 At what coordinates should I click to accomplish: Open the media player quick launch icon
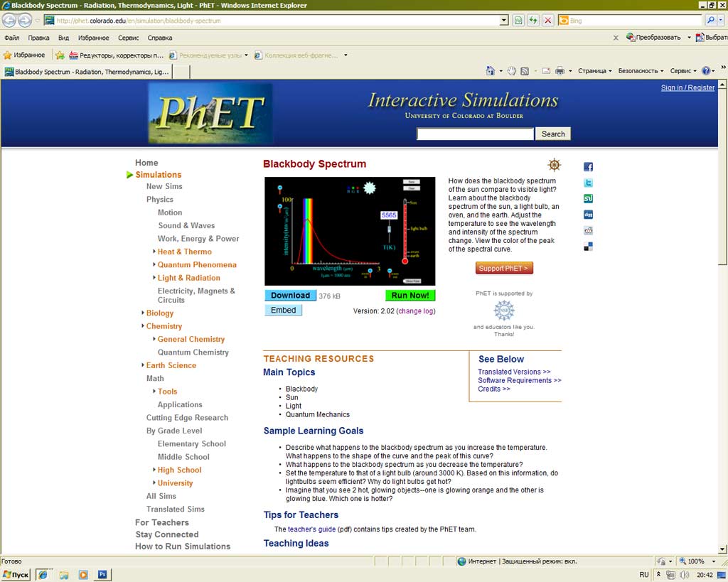[x=83, y=575]
